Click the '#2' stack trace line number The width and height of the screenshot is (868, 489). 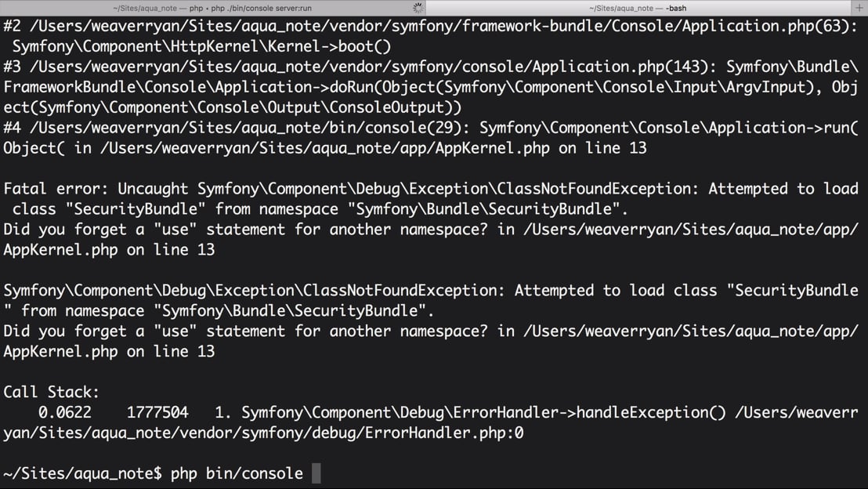point(13,26)
